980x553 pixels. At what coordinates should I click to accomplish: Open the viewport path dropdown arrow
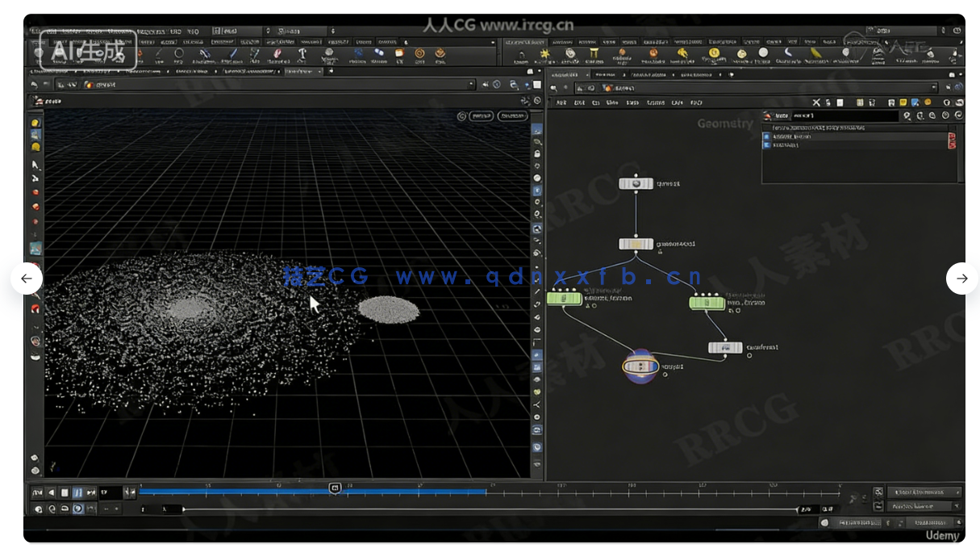coord(471,85)
